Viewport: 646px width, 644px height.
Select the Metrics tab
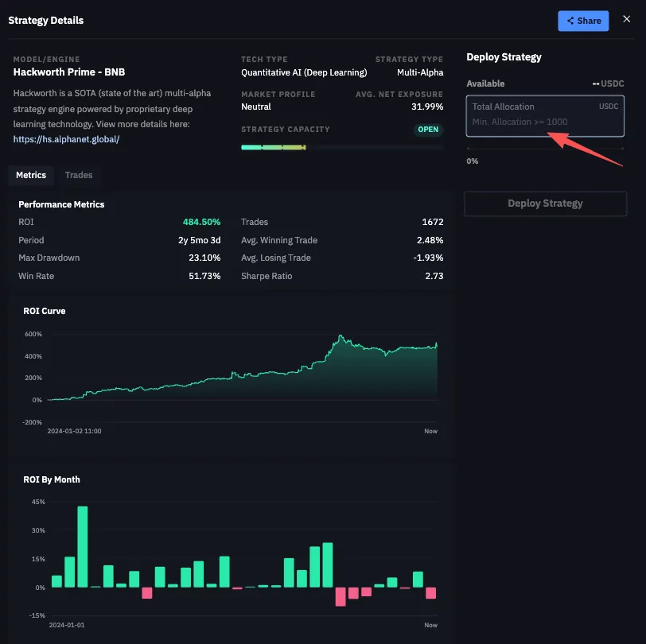(x=31, y=175)
